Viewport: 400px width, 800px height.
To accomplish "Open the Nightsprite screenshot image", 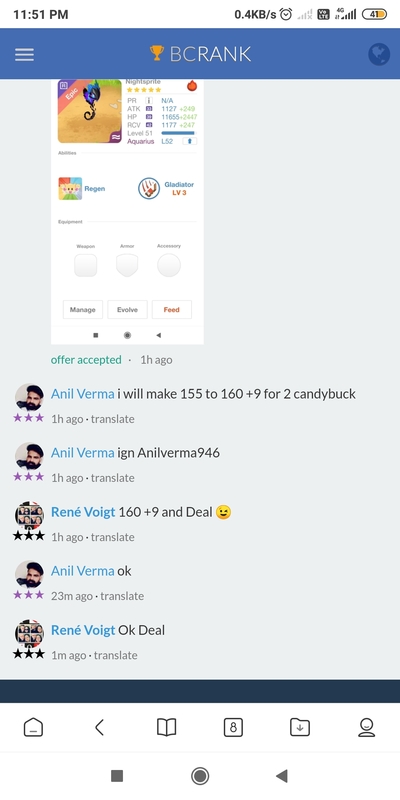I will pos(127,212).
